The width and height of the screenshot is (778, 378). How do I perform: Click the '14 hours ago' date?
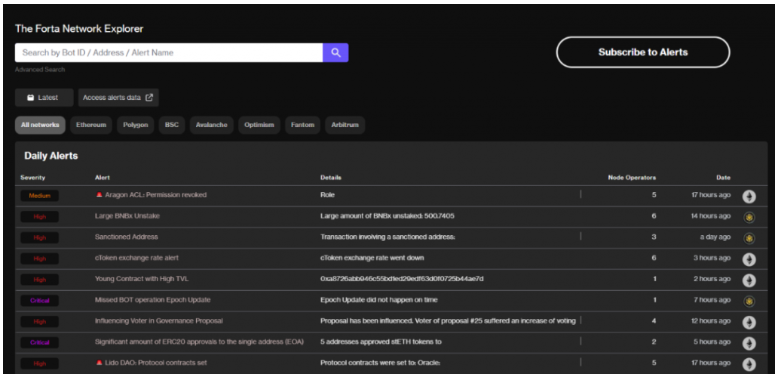(x=711, y=216)
